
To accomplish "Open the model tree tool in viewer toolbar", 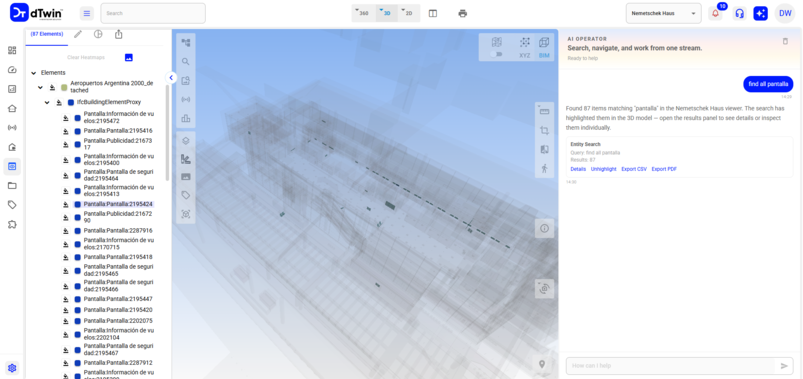I will [x=185, y=43].
